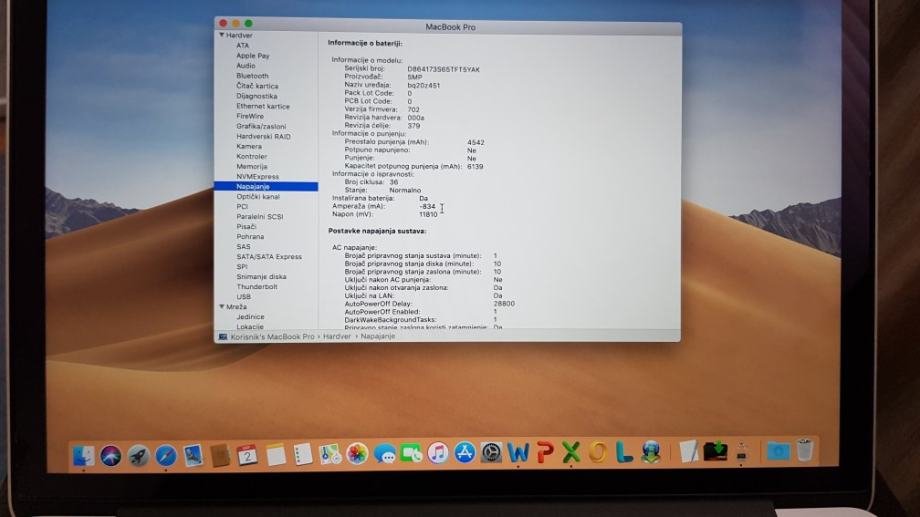Screen dimensions: 920x517
Task: Open black Downloads folder stack in Dock
Action: pyautogui.click(x=715, y=451)
